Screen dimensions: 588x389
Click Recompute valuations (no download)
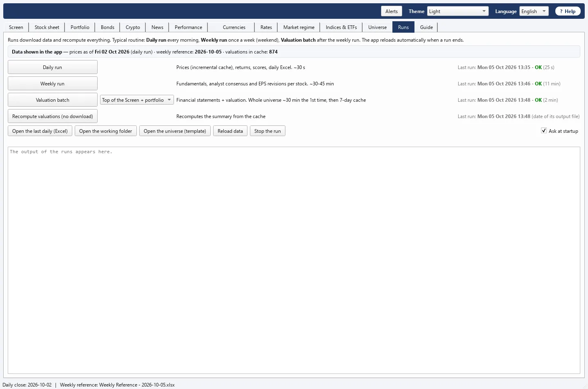click(53, 116)
